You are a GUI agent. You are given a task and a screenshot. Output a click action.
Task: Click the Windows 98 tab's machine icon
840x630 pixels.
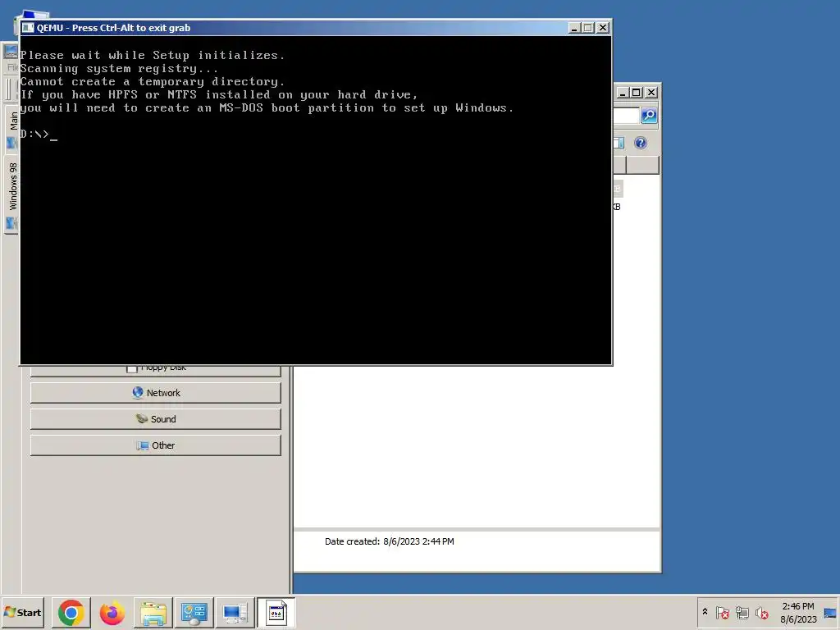click(x=11, y=223)
